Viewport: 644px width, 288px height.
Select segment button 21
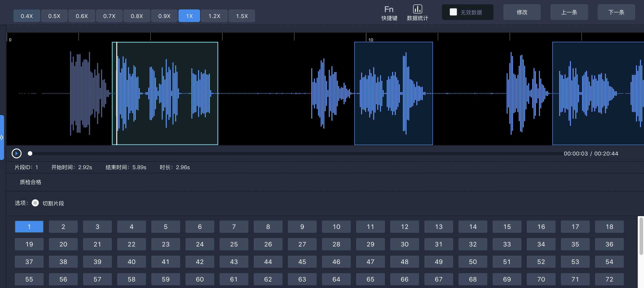point(97,244)
